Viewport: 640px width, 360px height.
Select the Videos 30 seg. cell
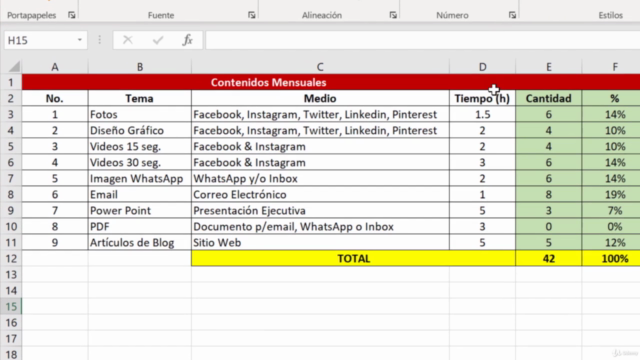(140, 162)
